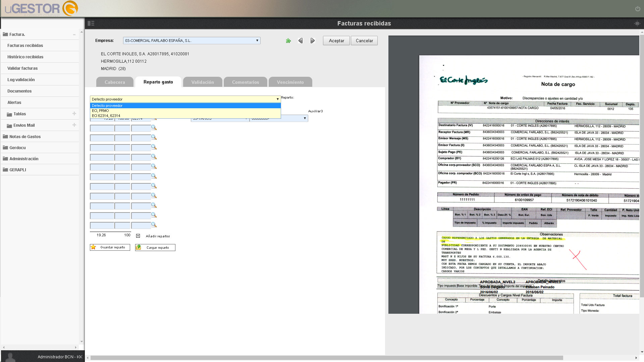Click the scanned Nota de cargo document
644x362 pixels.
click(529, 184)
